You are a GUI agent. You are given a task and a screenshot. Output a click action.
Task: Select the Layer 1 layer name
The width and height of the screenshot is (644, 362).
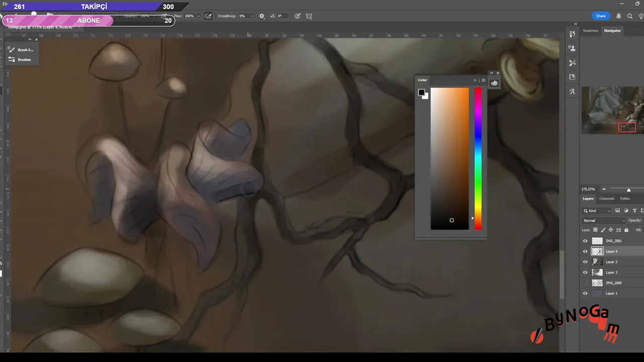click(x=612, y=294)
